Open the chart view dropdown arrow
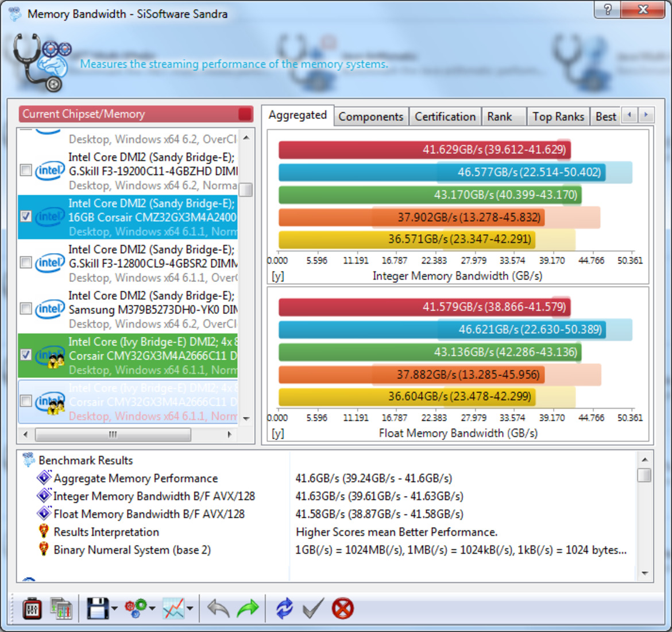Image resolution: width=672 pixels, height=632 pixels. pyautogui.click(x=190, y=609)
